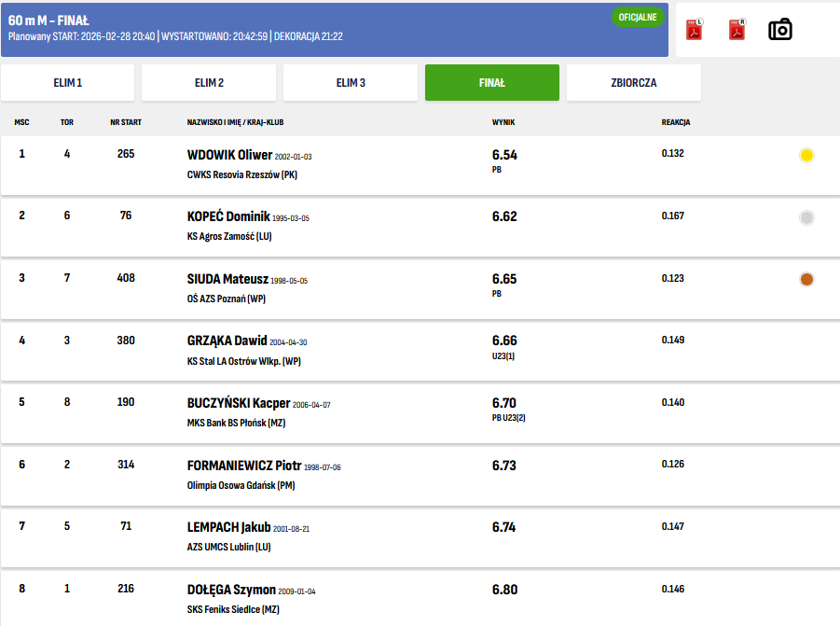
Task: Click the green OFICJALNE status badge
Action: pyautogui.click(x=638, y=17)
